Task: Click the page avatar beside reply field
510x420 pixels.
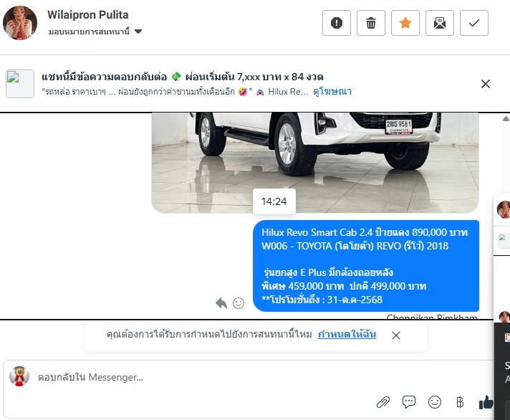Action: [19, 376]
